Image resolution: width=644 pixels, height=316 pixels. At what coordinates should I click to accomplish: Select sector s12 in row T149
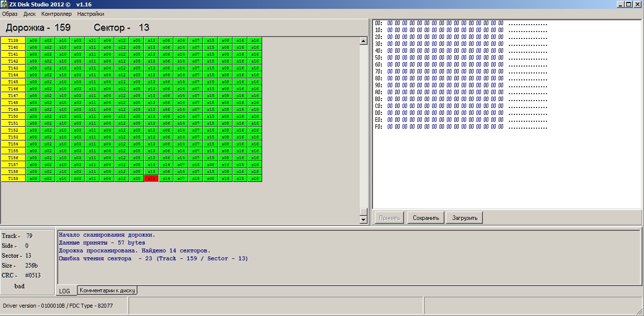[x=122, y=109]
